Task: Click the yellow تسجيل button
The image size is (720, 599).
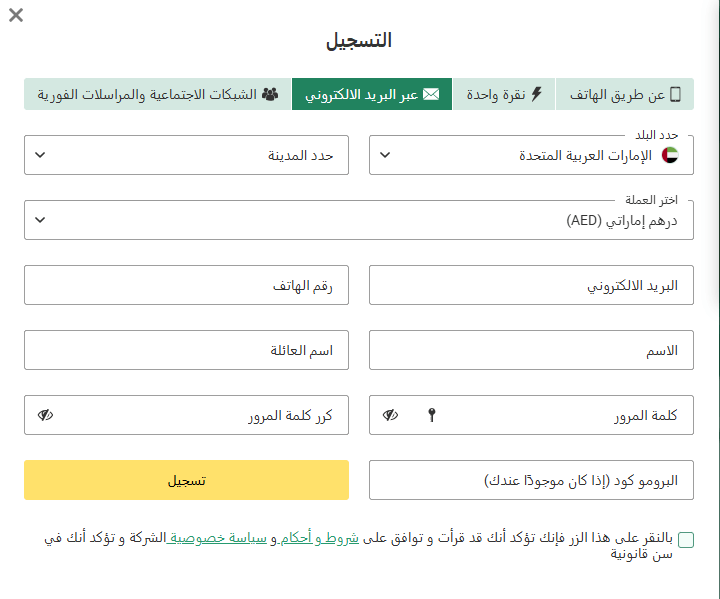Action: pyautogui.click(x=186, y=480)
